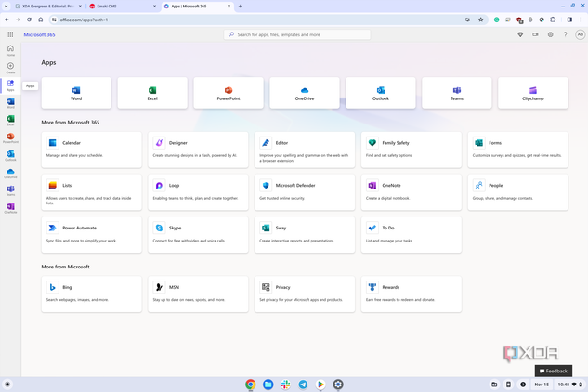Open the Forms app card
This screenshot has width=588, height=392.
[518, 150]
